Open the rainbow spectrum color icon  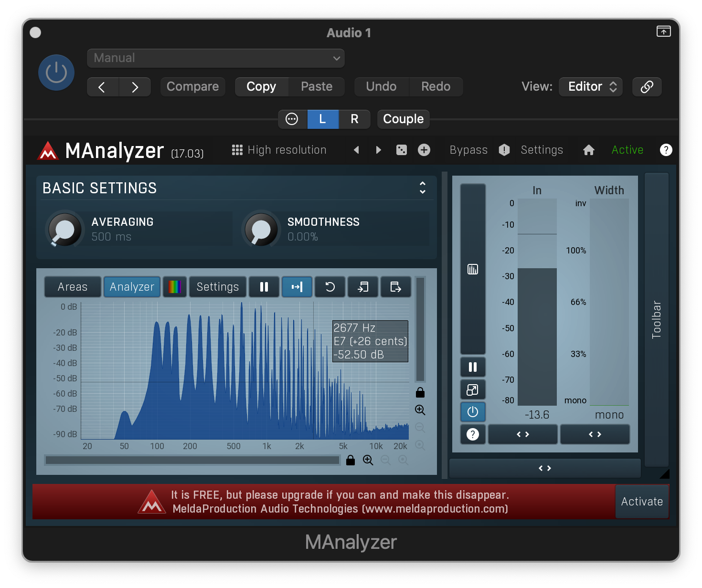175,287
